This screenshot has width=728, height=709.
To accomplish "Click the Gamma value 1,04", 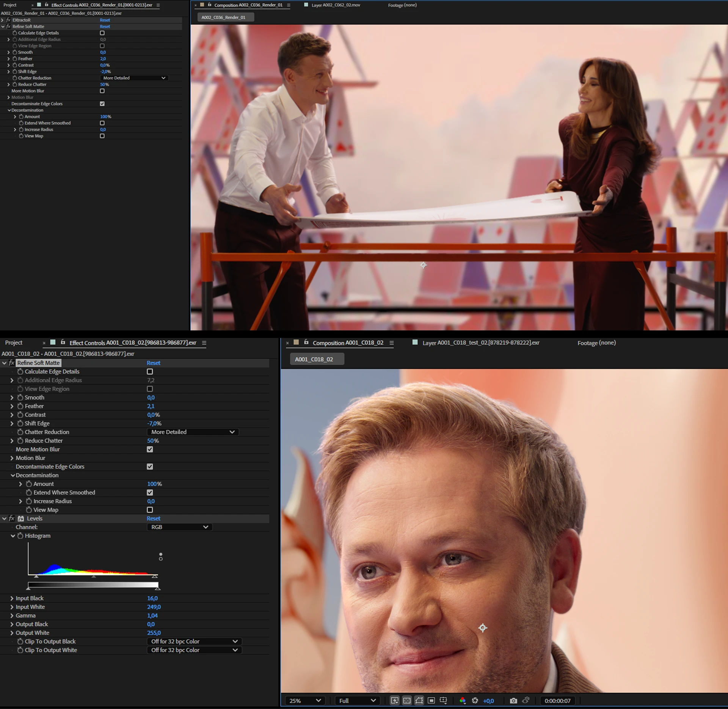I will click(152, 615).
